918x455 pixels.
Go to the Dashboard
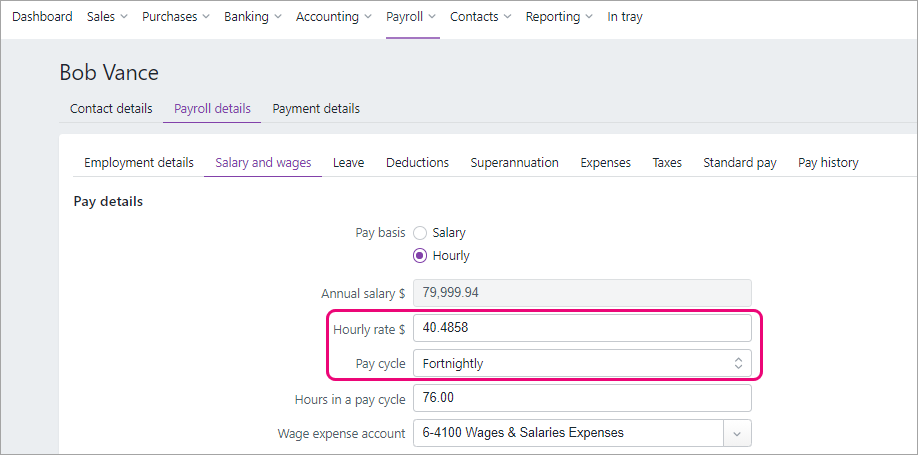tap(42, 17)
